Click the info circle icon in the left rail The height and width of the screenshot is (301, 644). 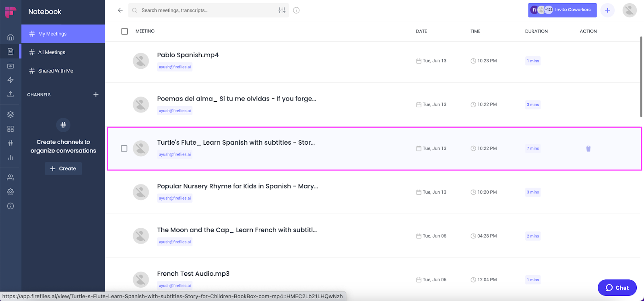[10, 206]
